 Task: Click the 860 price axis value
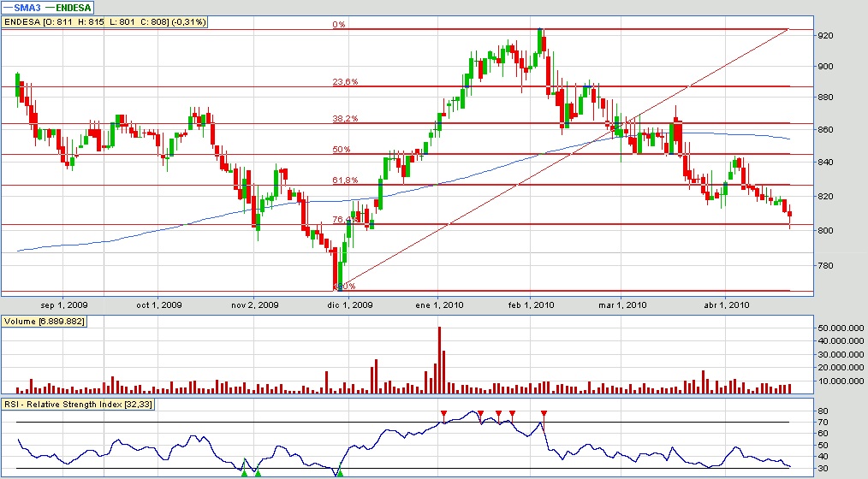[x=825, y=129]
